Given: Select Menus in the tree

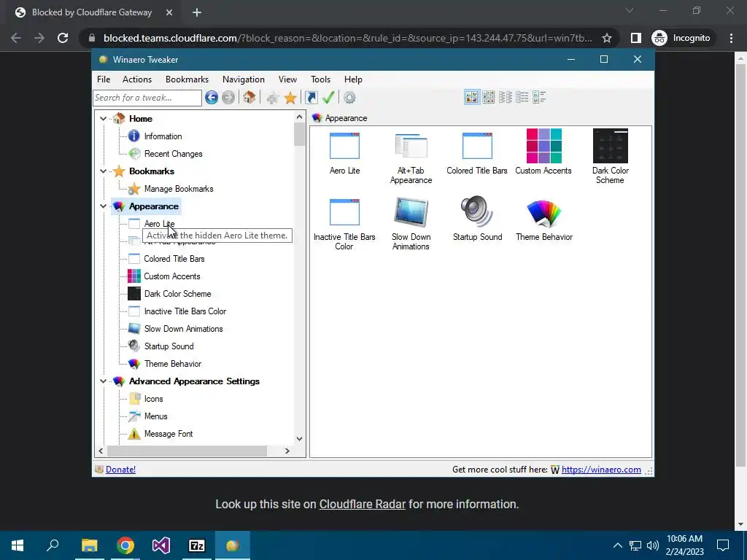Looking at the screenshot, I should pyautogui.click(x=156, y=416).
